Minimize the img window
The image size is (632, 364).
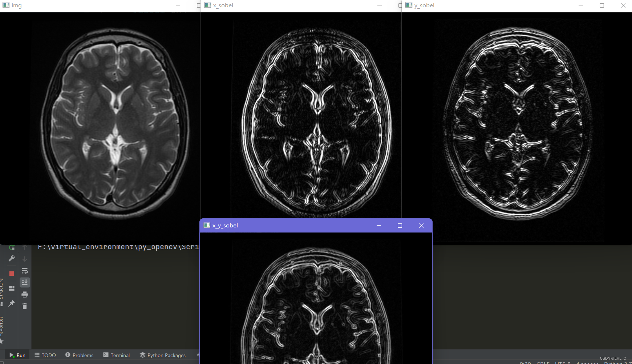[178, 5]
